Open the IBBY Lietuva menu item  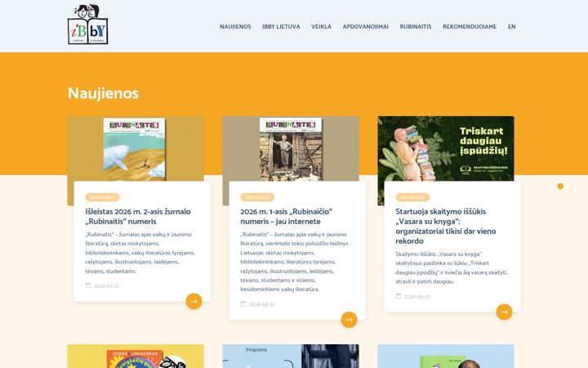pyautogui.click(x=281, y=27)
